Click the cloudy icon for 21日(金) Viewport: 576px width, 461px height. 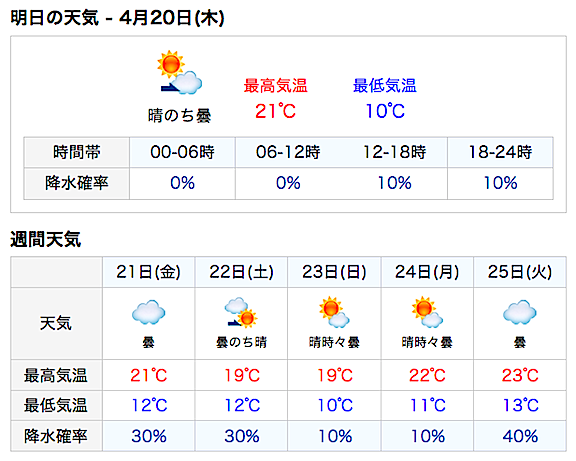coord(148,313)
